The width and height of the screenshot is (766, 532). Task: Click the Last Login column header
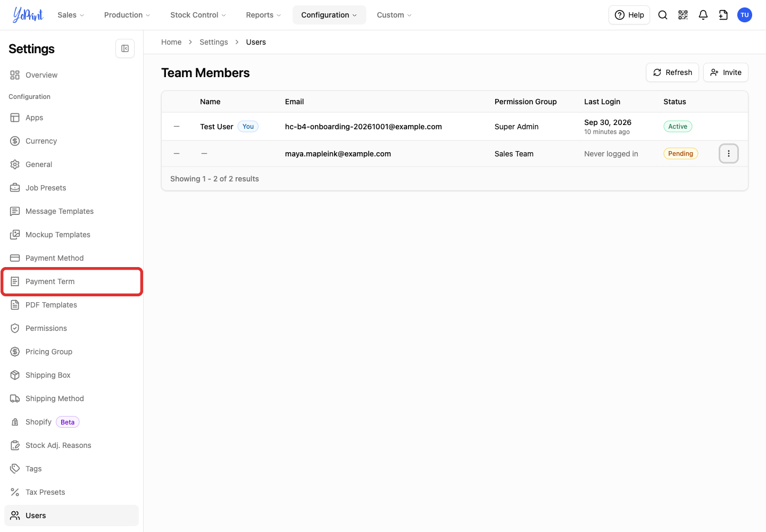(602, 102)
